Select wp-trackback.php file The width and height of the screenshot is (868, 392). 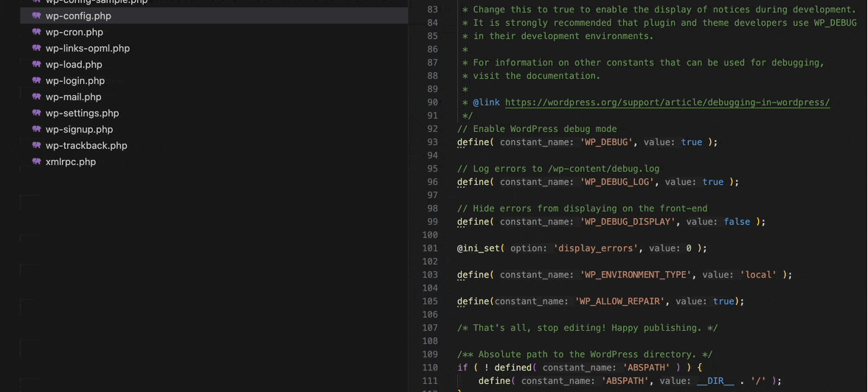(x=86, y=146)
